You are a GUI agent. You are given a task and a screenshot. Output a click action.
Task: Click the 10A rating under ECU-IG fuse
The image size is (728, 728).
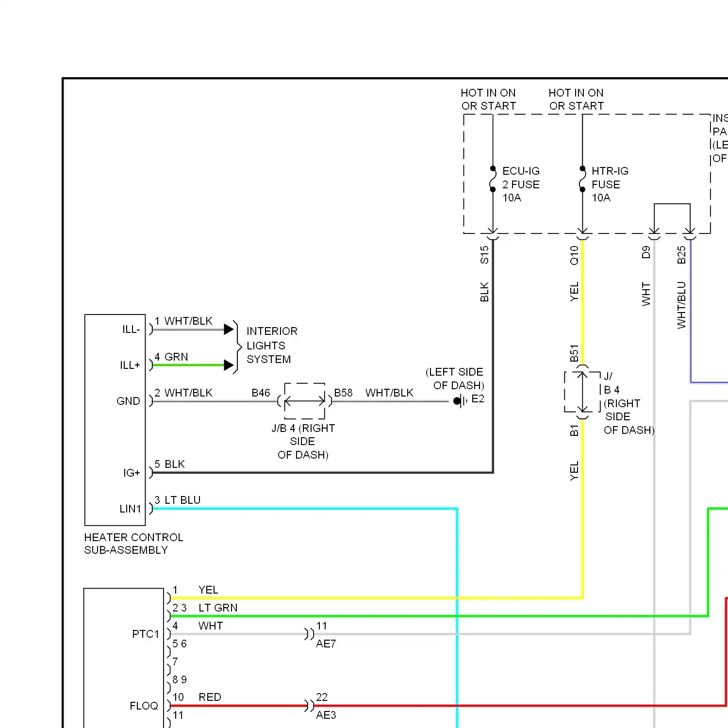click(x=512, y=198)
